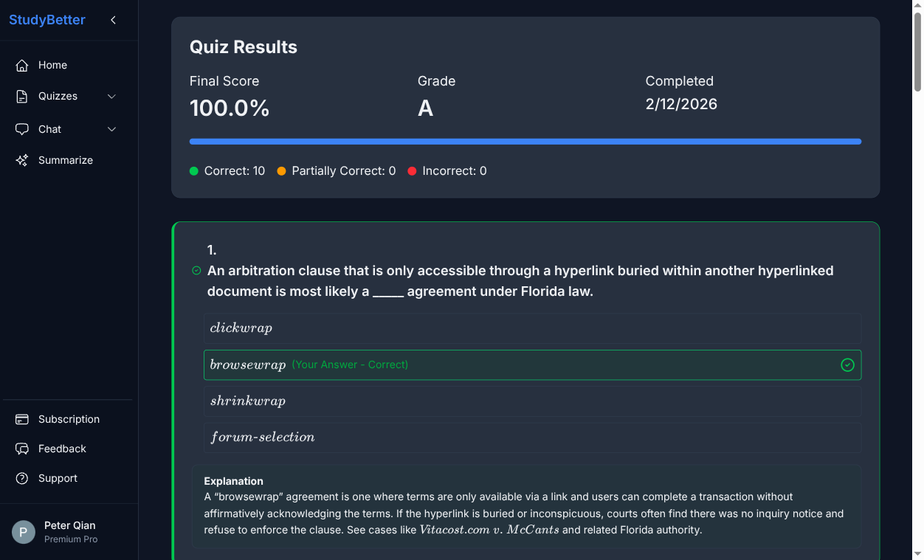Click the Support question mark icon

[22, 477]
